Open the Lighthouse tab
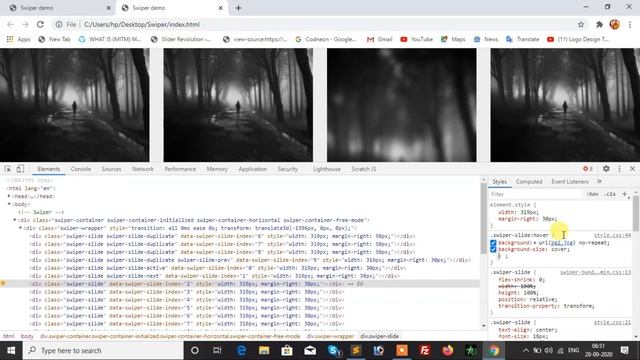640x360 pixels. 327,169
